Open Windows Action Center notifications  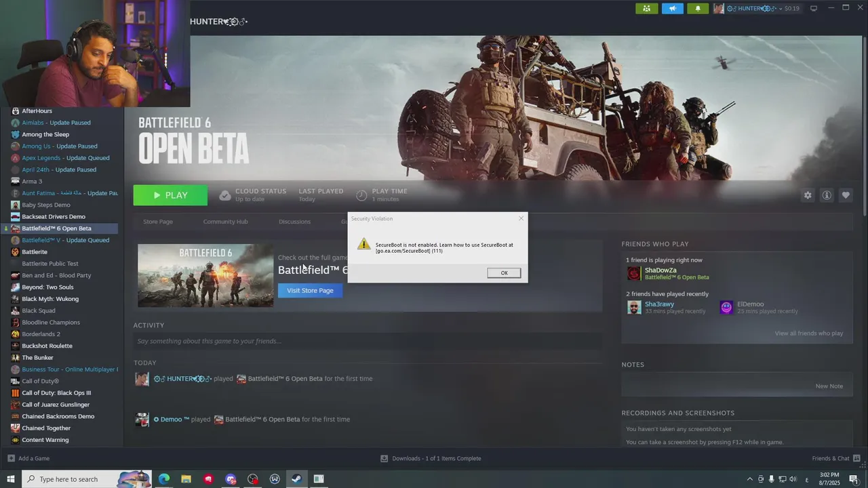pyautogui.click(x=854, y=479)
